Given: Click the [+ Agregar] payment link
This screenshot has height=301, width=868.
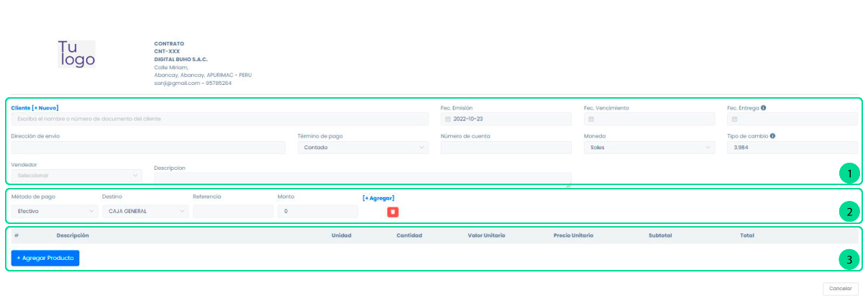Looking at the screenshot, I should click(x=378, y=198).
